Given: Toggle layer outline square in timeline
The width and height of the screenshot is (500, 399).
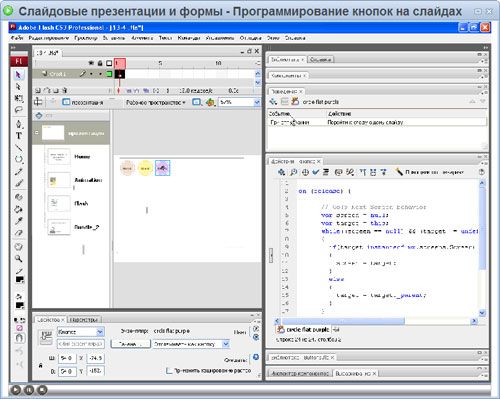Looking at the screenshot, I should (x=109, y=74).
